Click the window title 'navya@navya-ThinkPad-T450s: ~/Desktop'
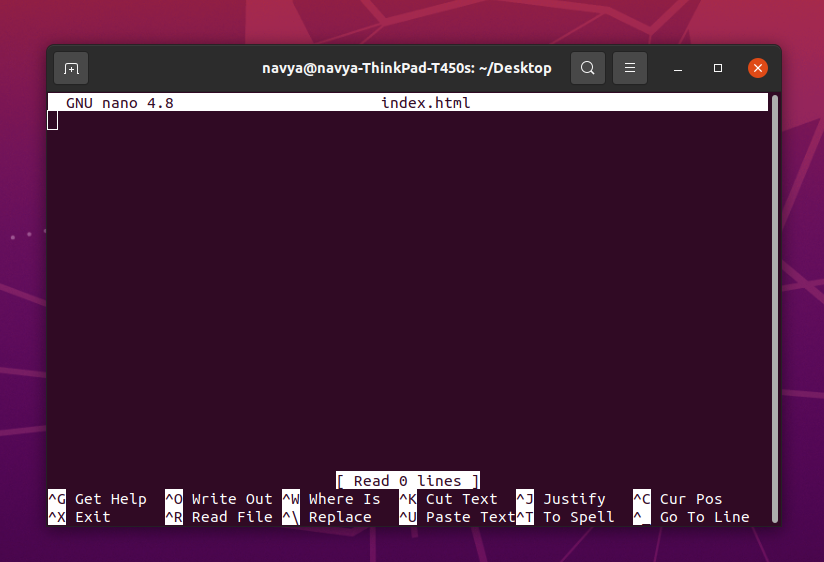Viewport: 824px width, 562px height. coord(407,68)
